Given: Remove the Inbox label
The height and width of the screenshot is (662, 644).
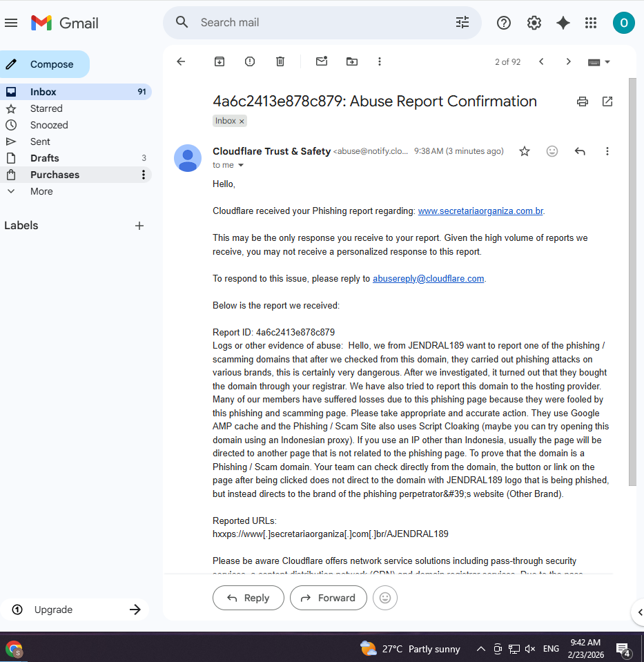Looking at the screenshot, I should point(242,121).
